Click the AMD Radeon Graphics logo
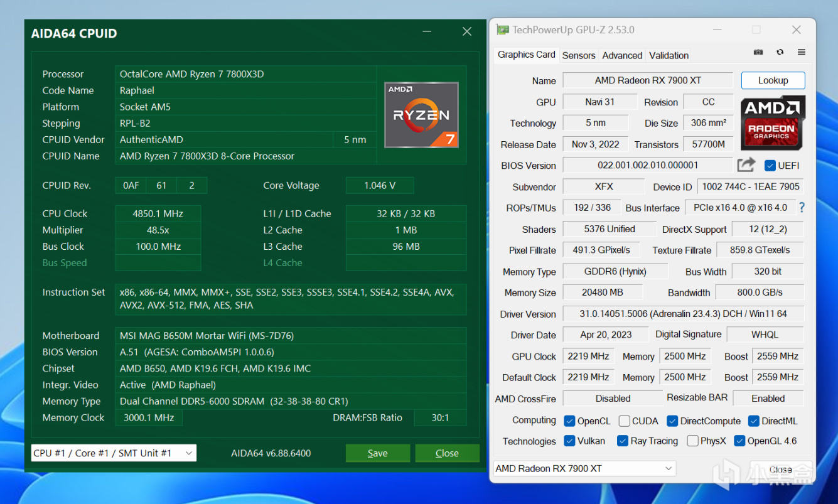Screen dimensions: 838x504 [773, 122]
